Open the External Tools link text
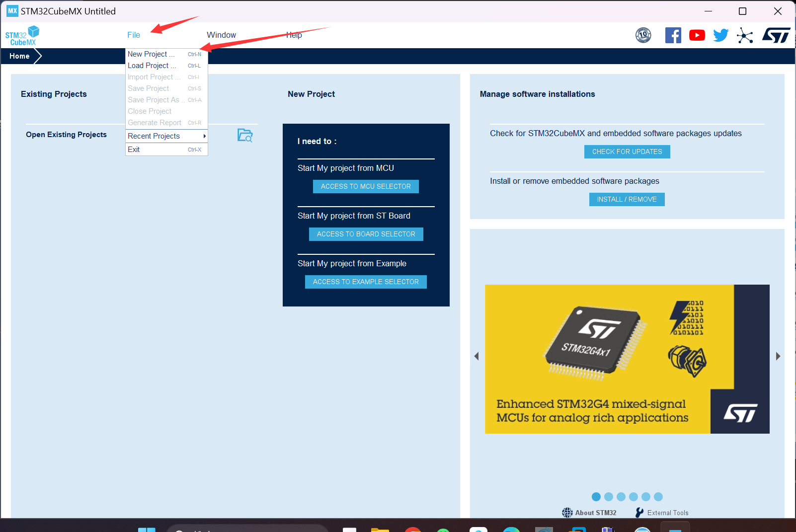The width and height of the screenshot is (796, 532). (x=668, y=513)
